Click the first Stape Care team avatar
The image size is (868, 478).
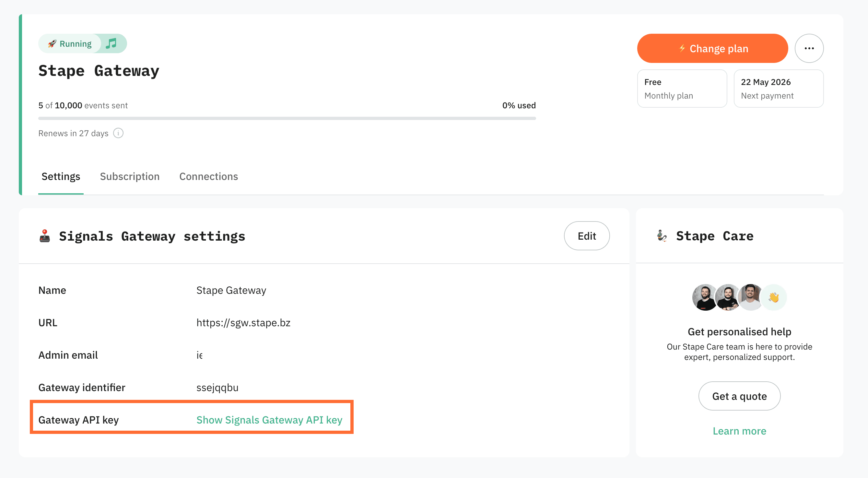(x=705, y=297)
